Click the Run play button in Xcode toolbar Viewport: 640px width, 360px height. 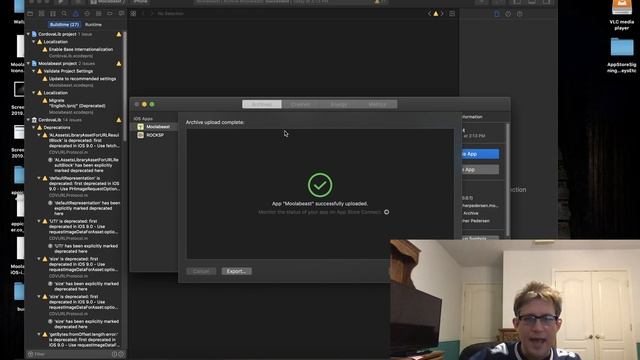tap(60, 2)
